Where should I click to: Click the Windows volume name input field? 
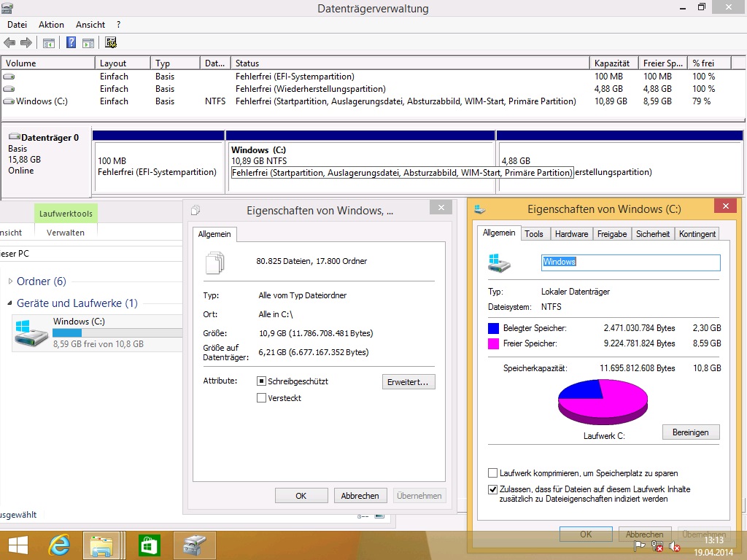click(631, 262)
